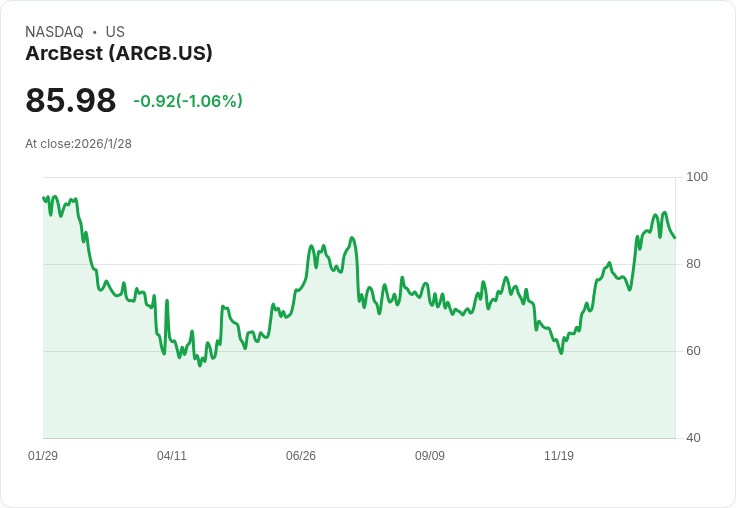Click the 11/19 date axis label
736x508 pixels.
tap(559, 455)
